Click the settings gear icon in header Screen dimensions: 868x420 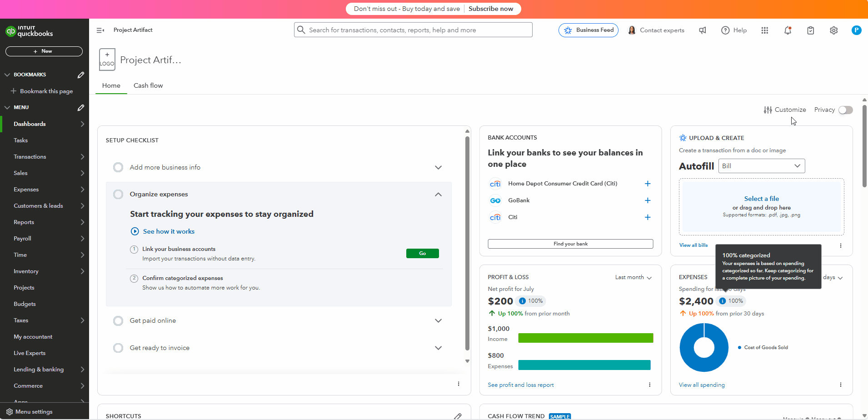click(833, 30)
